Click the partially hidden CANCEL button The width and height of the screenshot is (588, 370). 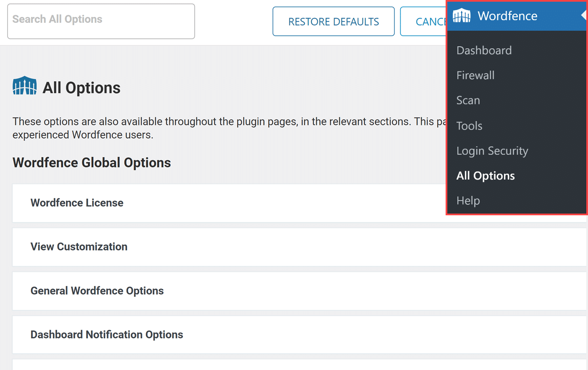tap(423, 21)
